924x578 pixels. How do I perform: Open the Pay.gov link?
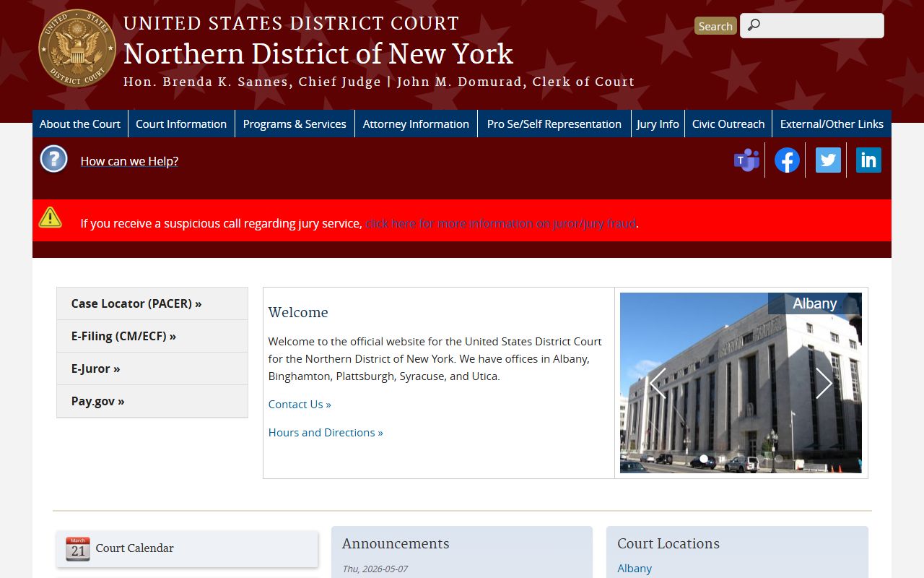click(152, 401)
